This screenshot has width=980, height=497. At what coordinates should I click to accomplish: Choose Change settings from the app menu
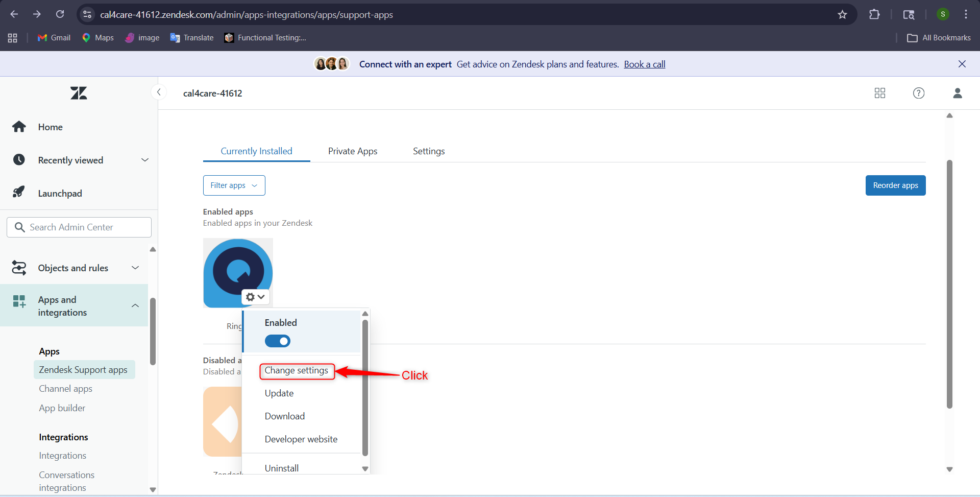(297, 370)
